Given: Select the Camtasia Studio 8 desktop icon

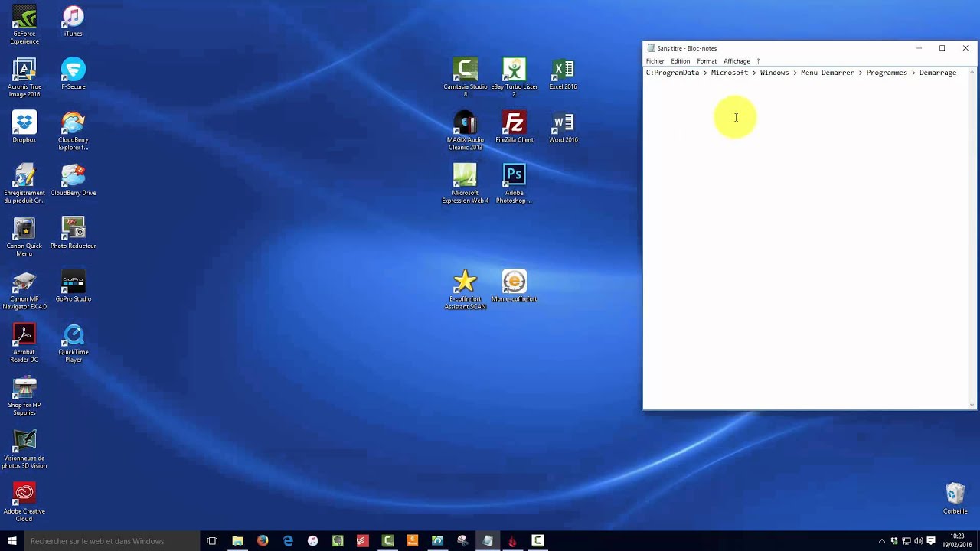Looking at the screenshot, I should (x=465, y=78).
